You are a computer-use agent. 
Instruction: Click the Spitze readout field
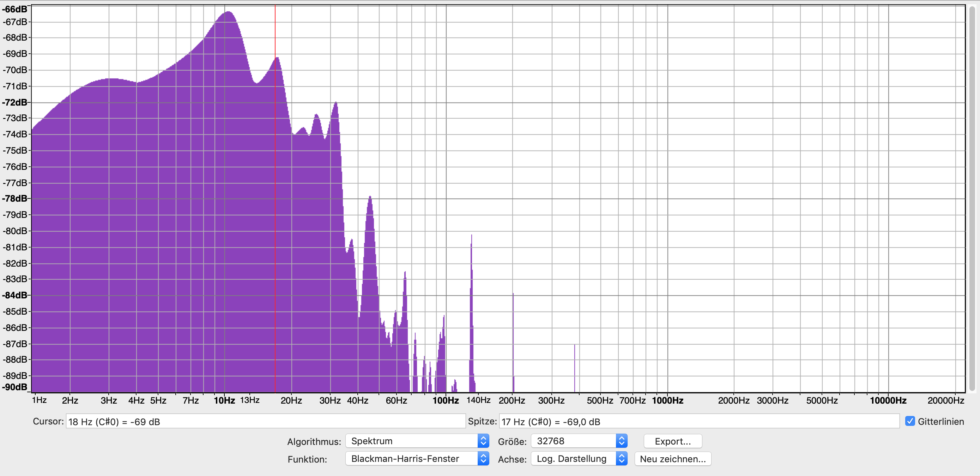[699, 421]
